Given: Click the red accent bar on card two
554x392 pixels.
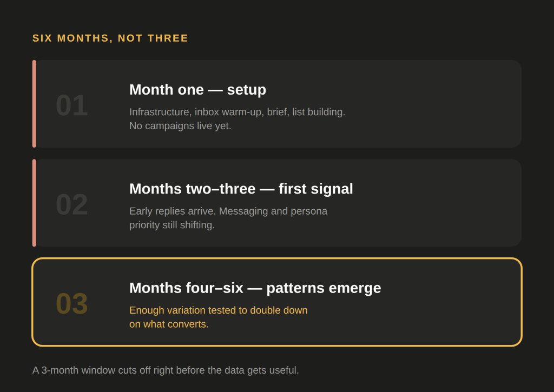Looking at the screenshot, I should click(x=34, y=203).
